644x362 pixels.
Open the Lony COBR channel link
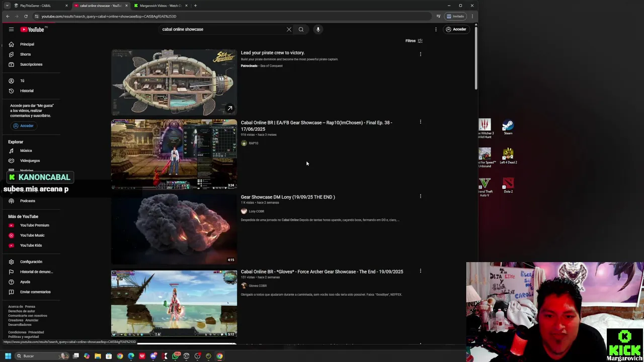[x=256, y=211]
